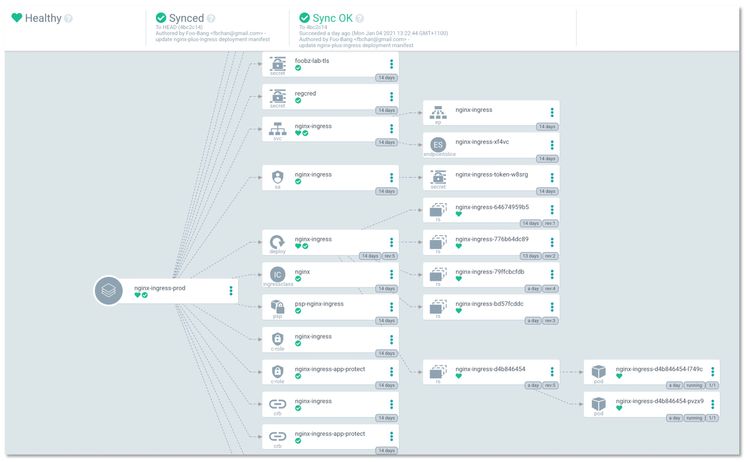The image size is (750, 462).
Task: Click the crb link icon for nginx-ingress-app-protect
Action: (x=278, y=436)
